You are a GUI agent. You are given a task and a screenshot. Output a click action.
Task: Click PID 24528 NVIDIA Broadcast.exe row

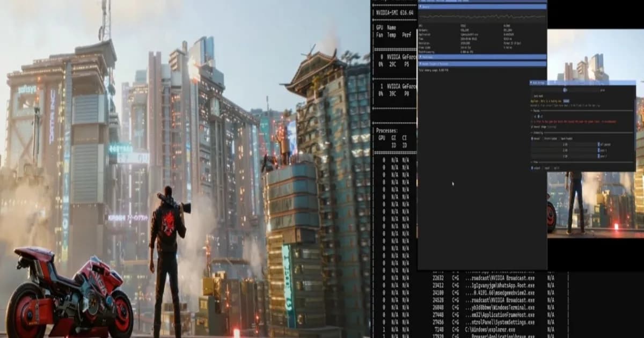(467, 300)
